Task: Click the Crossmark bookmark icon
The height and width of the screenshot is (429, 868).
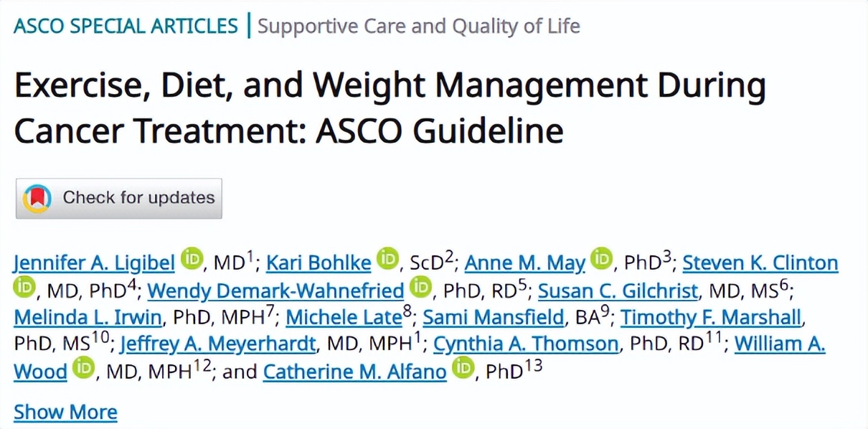Action: click(x=37, y=198)
